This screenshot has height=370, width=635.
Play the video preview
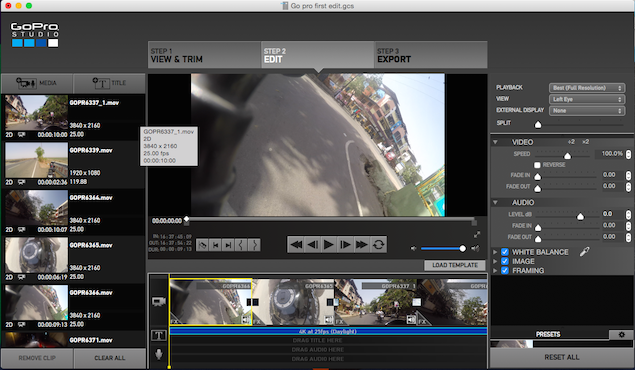coord(329,245)
